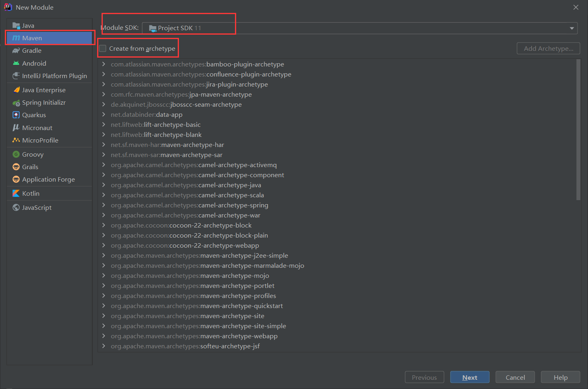Click the Cancel button
This screenshot has width=588, height=389.
click(515, 377)
